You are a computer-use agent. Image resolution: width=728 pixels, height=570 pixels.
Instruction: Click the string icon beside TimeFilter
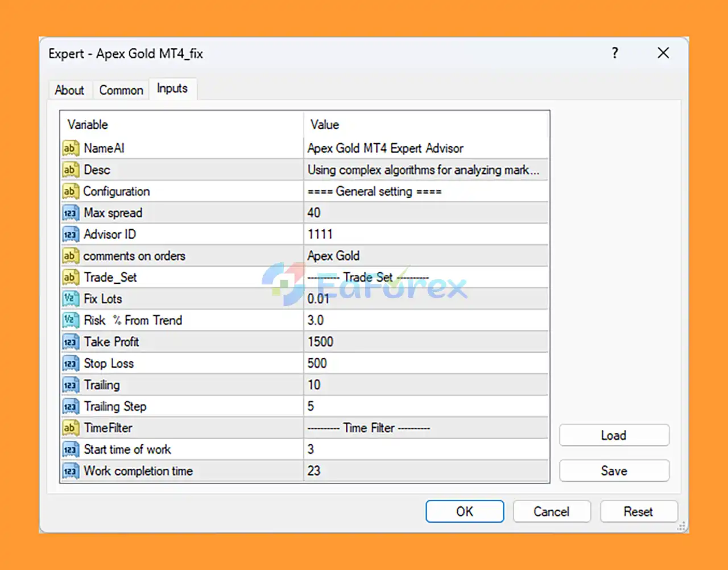(x=70, y=428)
